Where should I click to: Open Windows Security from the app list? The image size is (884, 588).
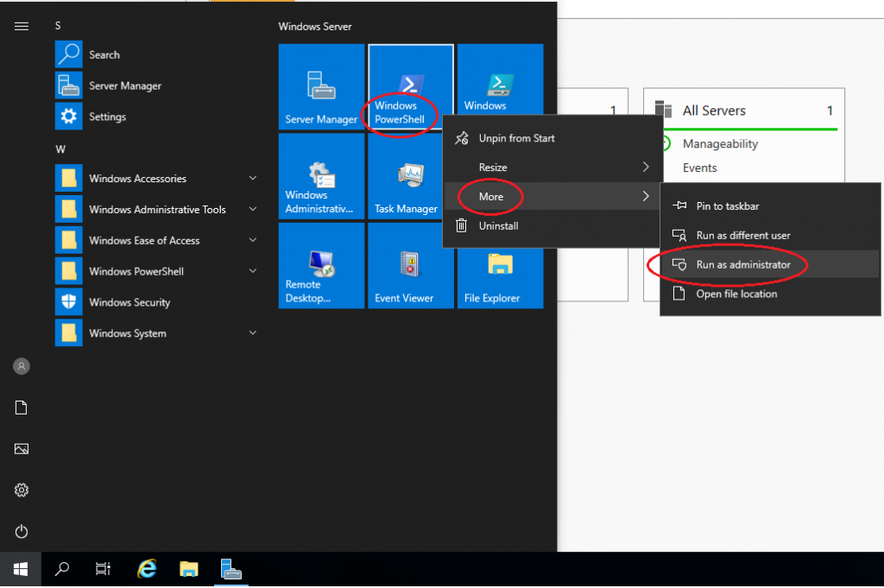157,302
